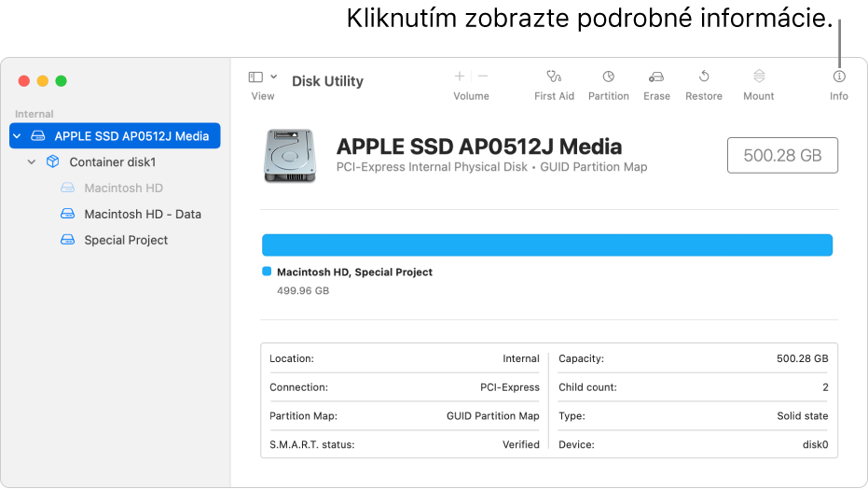
Task: Click blue legend swatch for Macintosh HD
Action: point(267,272)
